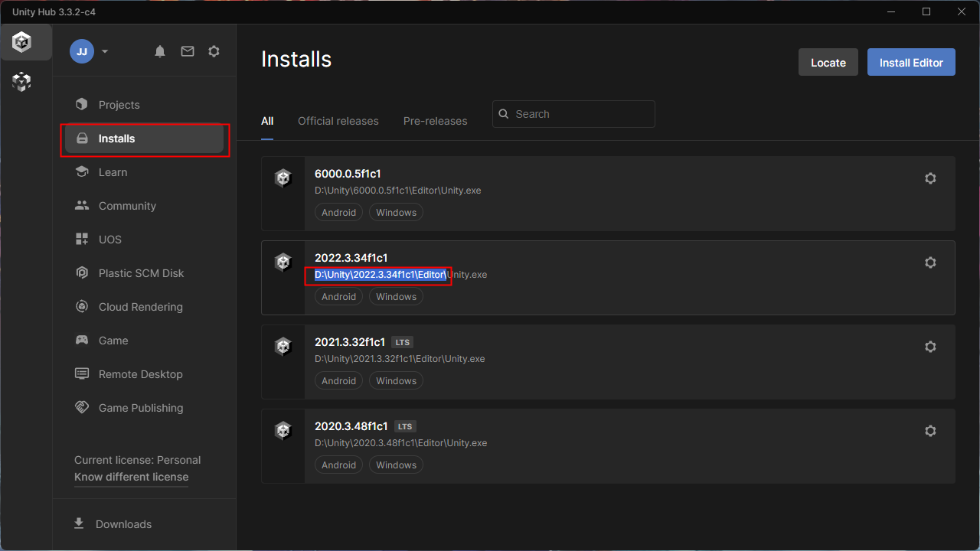980x551 pixels.
Task: Expand the account dropdown arrow next to JJ
Action: [x=105, y=52]
